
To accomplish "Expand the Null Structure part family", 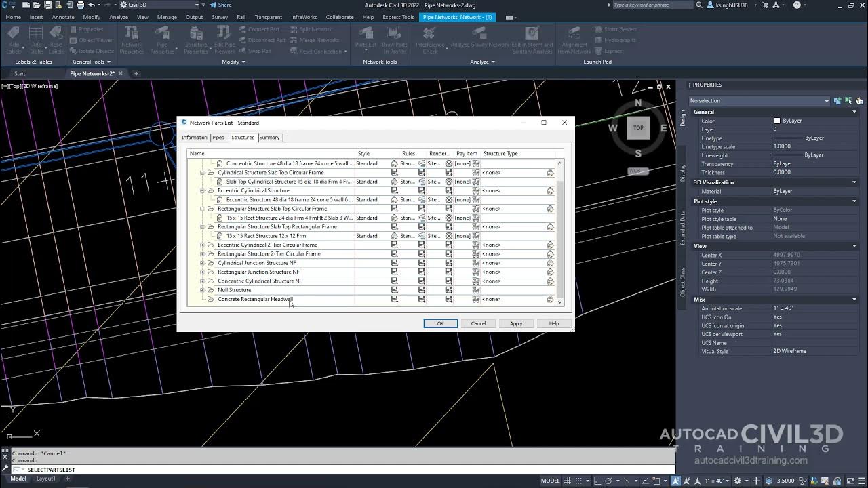I will click(202, 290).
